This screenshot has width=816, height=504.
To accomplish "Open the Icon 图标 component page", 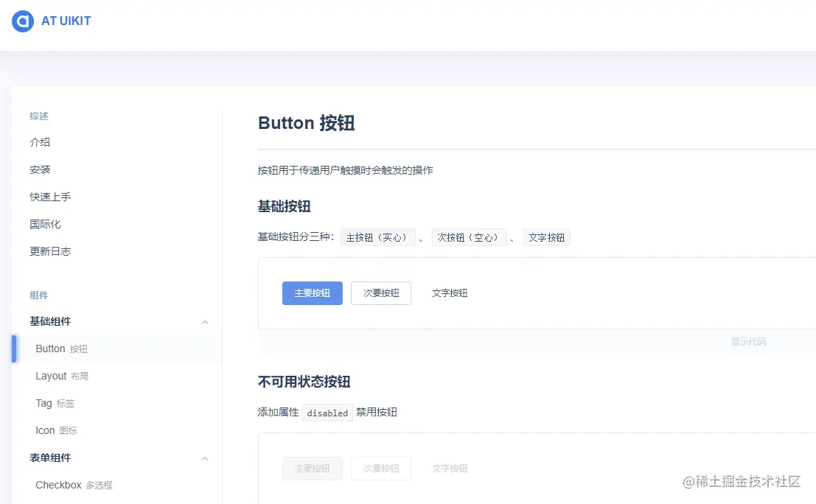I will [x=56, y=430].
